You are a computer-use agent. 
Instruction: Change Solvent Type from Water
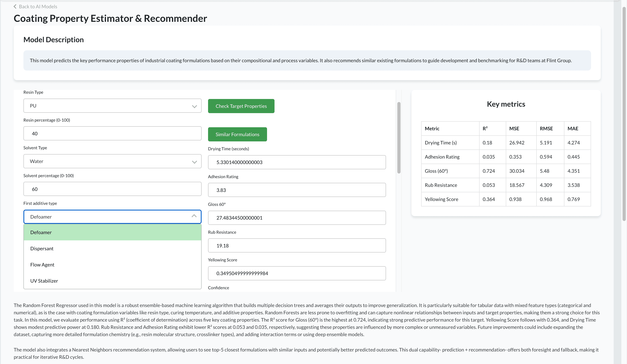pos(112,161)
